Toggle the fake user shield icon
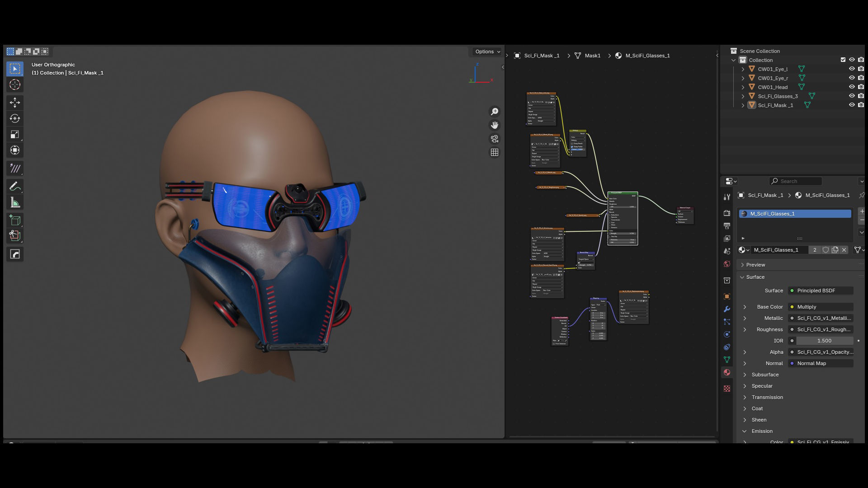 [826, 250]
